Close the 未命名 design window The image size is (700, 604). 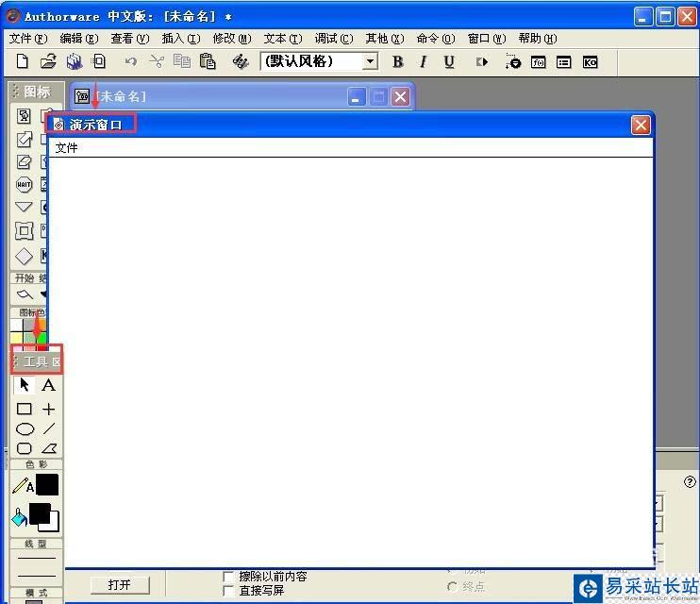pyautogui.click(x=400, y=96)
